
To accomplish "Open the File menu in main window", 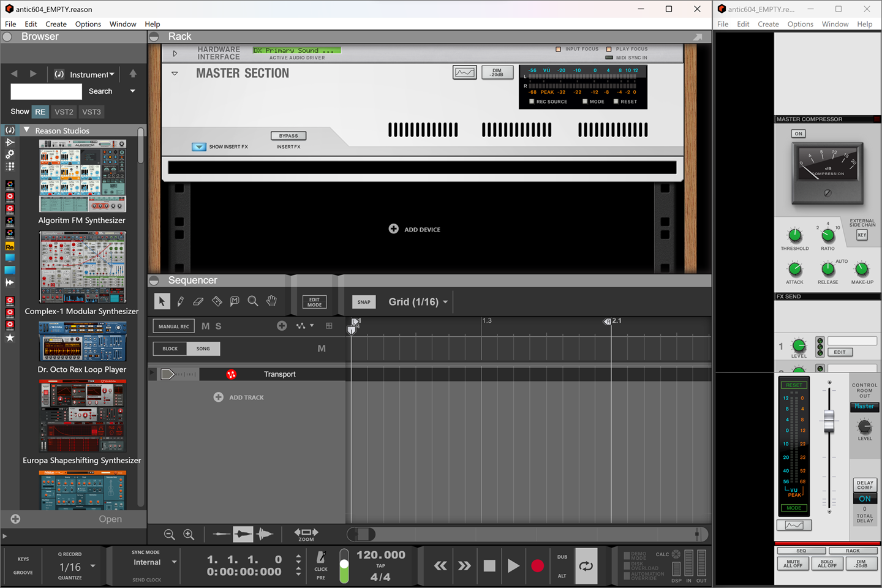I will [x=10, y=24].
